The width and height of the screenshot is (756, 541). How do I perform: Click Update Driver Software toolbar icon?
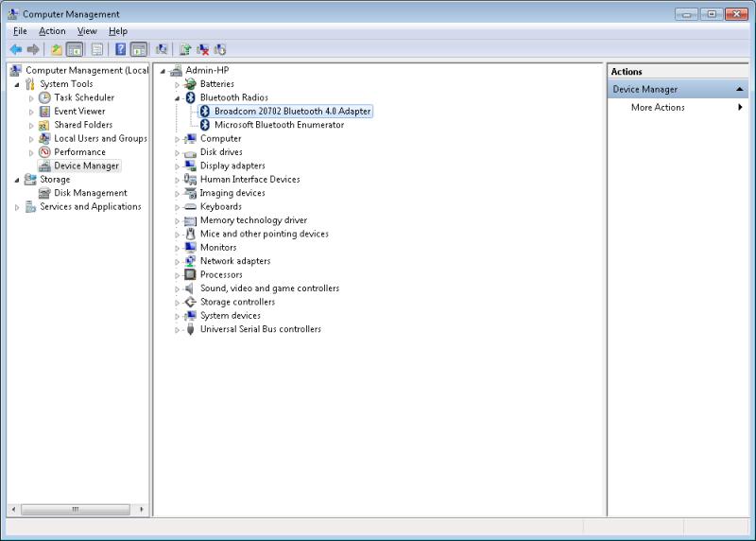[185, 49]
